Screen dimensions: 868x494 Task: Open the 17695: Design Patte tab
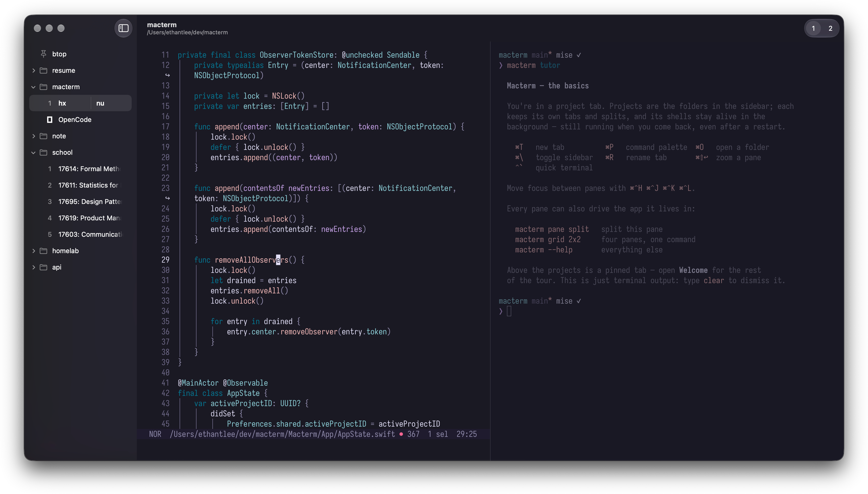click(x=81, y=202)
